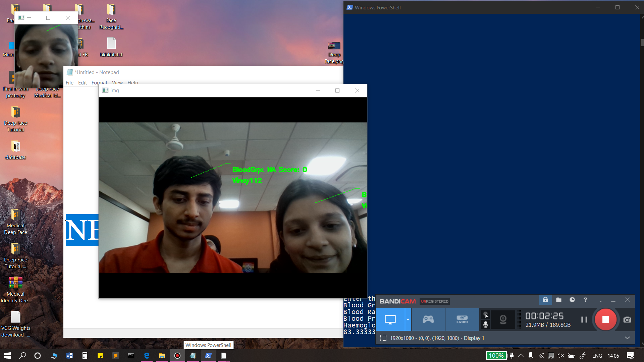Select Bandicam game recording mode
This screenshot has width=644, height=362.
pyautogui.click(x=428, y=319)
